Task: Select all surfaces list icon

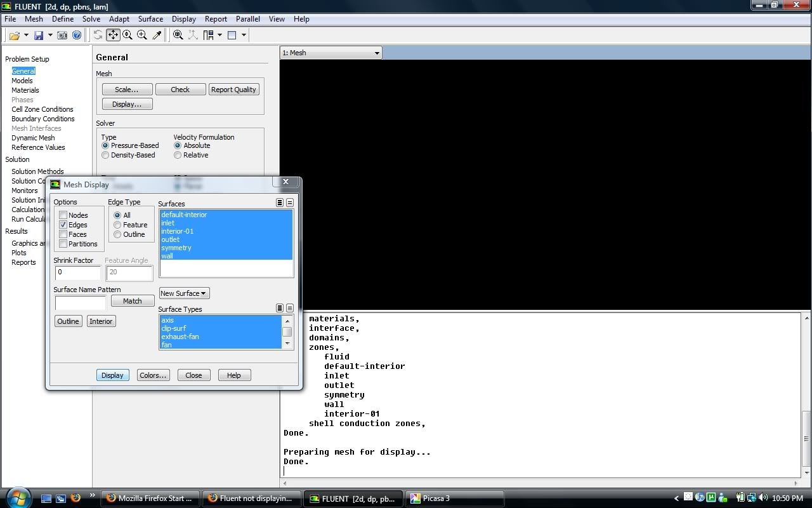Action: click(x=280, y=203)
